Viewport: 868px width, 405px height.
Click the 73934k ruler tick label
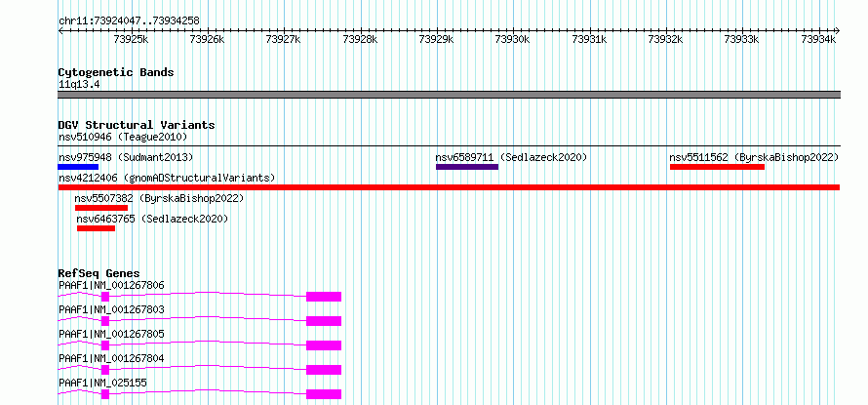[x=818, y=39]
